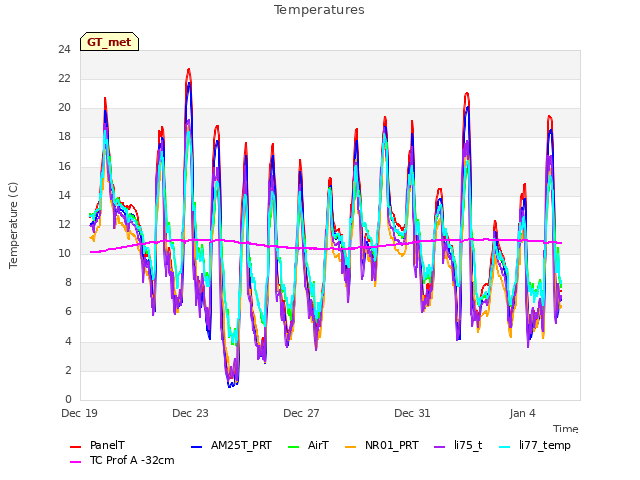This screenshot has width=640, height=480.
Task: Click the 12 y-axis tick label
Action: (64, 224)
